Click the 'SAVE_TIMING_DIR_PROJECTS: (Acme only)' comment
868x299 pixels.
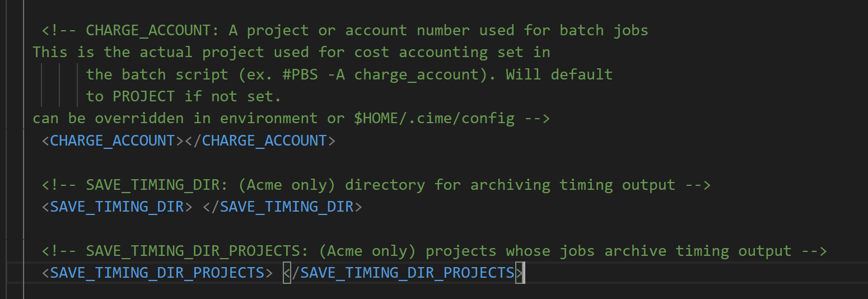pos(435,251)
